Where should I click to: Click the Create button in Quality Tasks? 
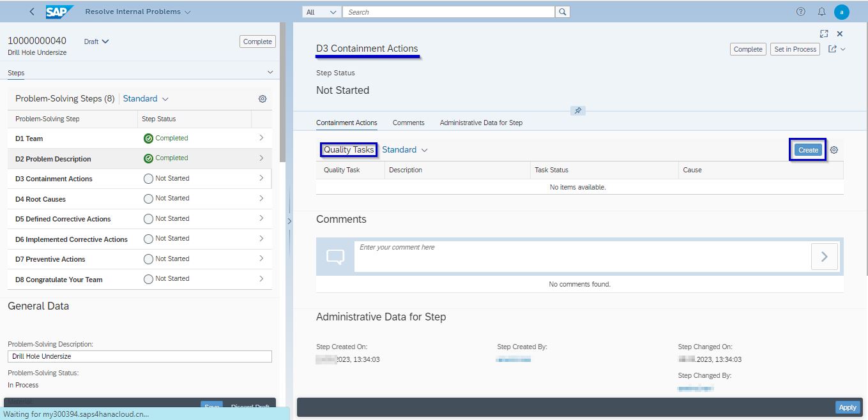click(807, 149)
